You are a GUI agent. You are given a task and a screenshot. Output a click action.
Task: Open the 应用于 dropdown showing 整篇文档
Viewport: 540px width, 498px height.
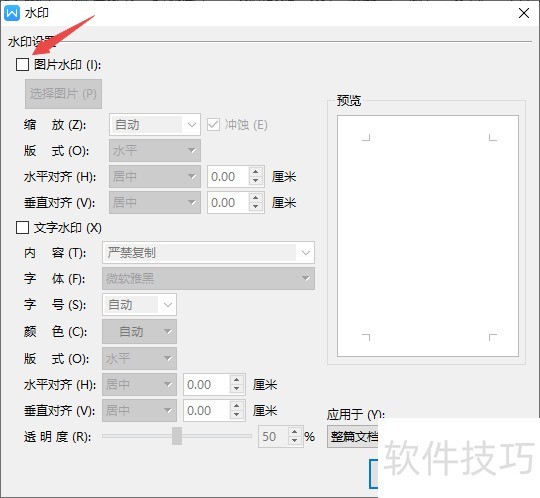353,437
